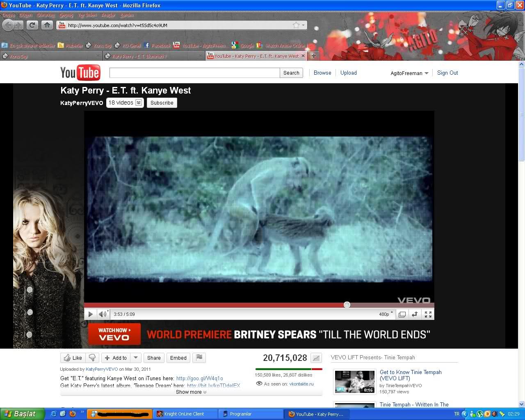Click the Başlat start button
525x420 pixels.
pos(22,414)
